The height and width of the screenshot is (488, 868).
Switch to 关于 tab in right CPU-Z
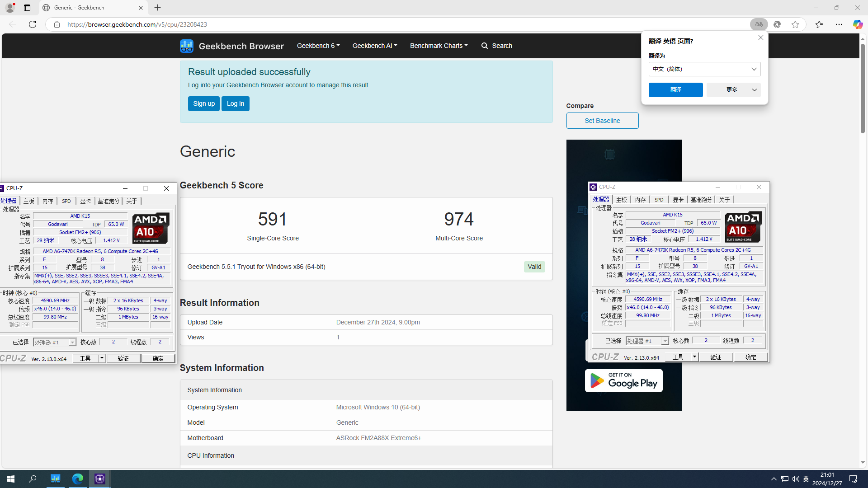tap(724, 200)
